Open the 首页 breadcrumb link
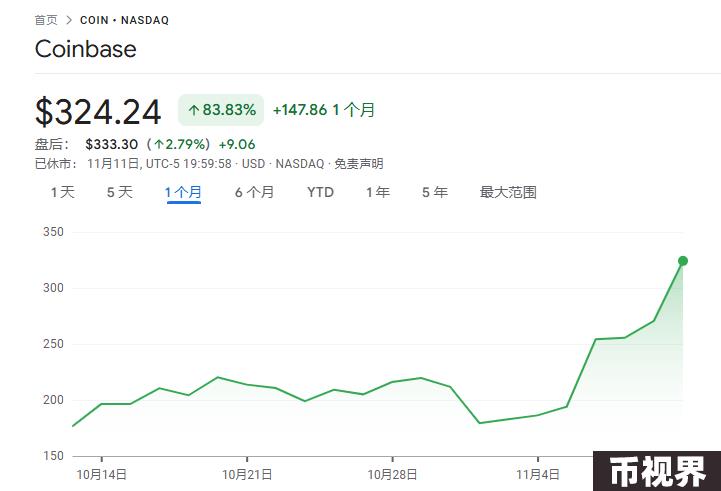 point(46,20)
